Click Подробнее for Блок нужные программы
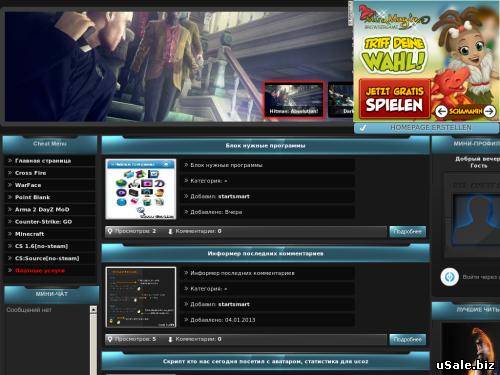This screenshot has height=375, width=500. click(407, 231)
